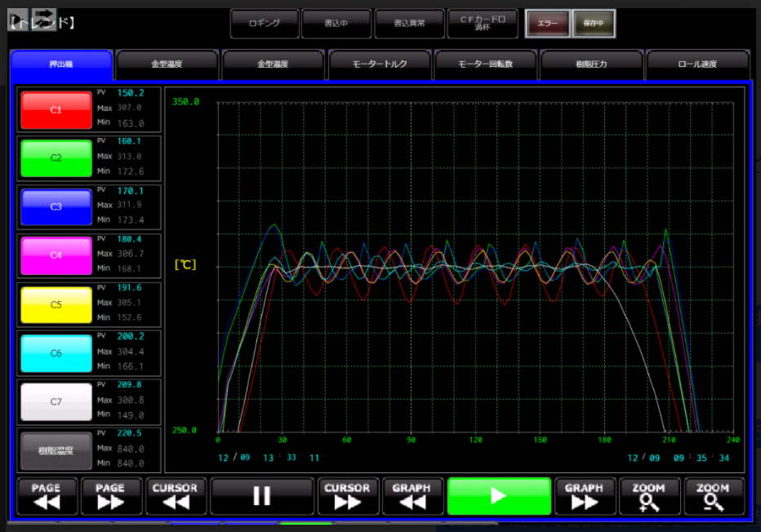Image resolution: width=761 pixels, height=532 pixels.
Task: Toggle the gray 樹脂温度 channel button
Action: pyautogui.click(x=56, y=450)
